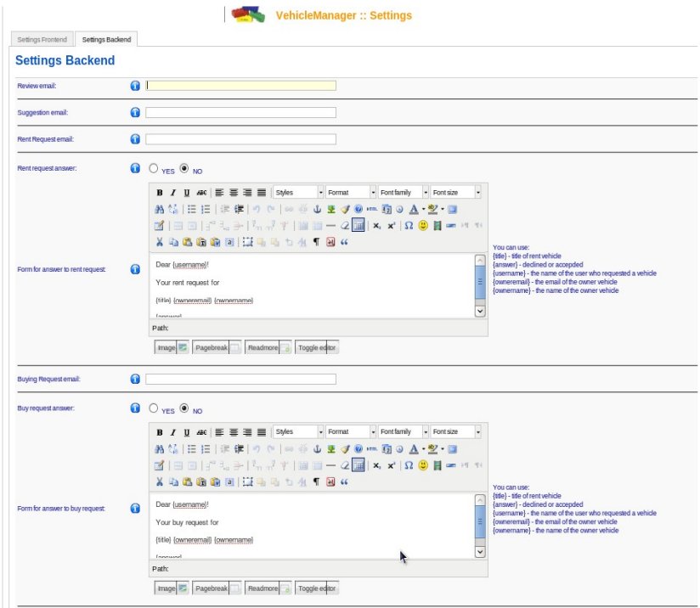The width and height of the screenshot is (700, 608).
Task: Open Find tool in rent request editor
Action: pos(160,209)
